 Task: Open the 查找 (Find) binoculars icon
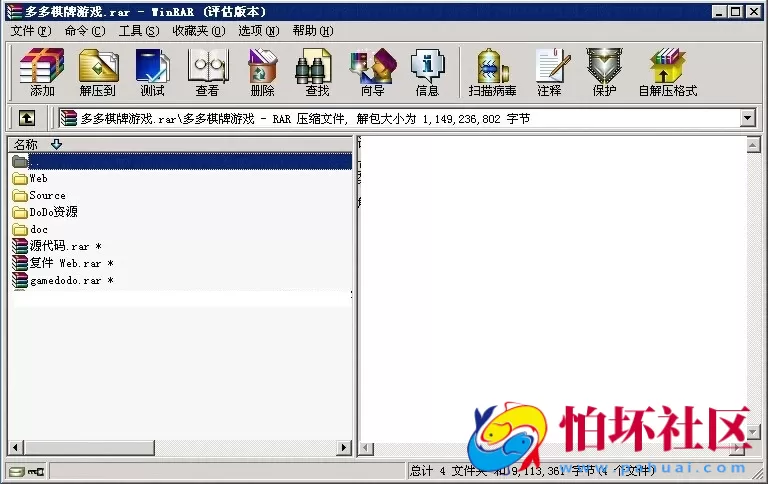[x=317, y=71]
